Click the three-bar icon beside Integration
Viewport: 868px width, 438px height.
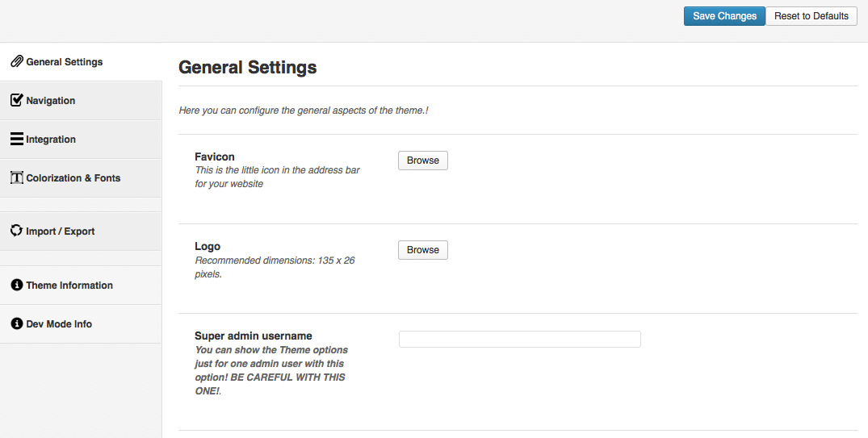click(x=17, y=139)
